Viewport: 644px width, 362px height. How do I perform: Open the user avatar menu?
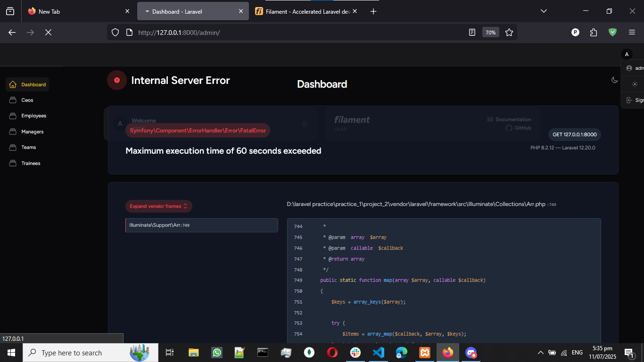pyautogui.click(x=627, y=54)
